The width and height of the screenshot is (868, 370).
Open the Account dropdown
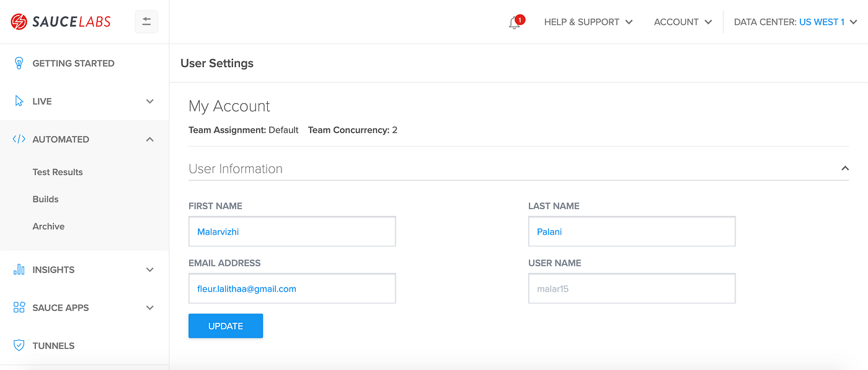[x=682, y=22]
